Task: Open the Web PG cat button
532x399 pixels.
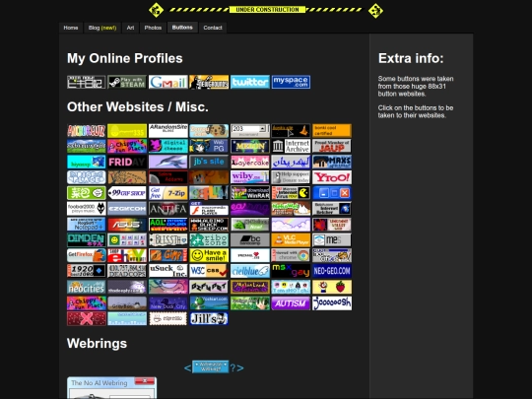Action: (209, 146)
